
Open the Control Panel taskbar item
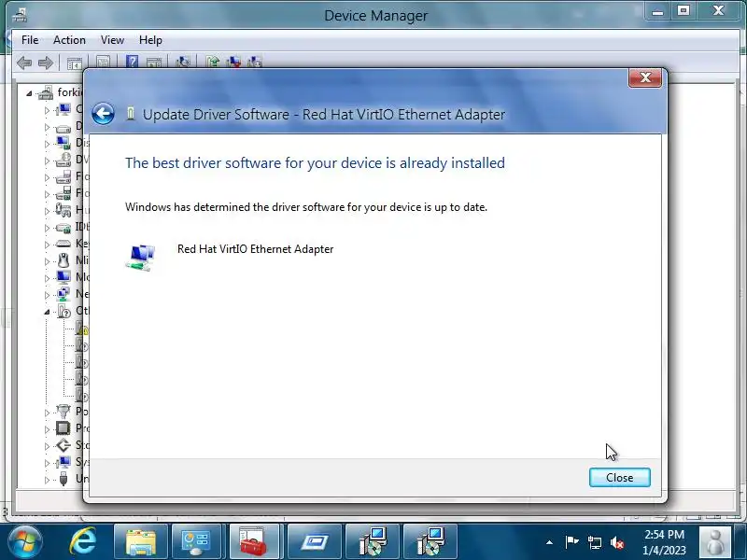coord(196,542)
